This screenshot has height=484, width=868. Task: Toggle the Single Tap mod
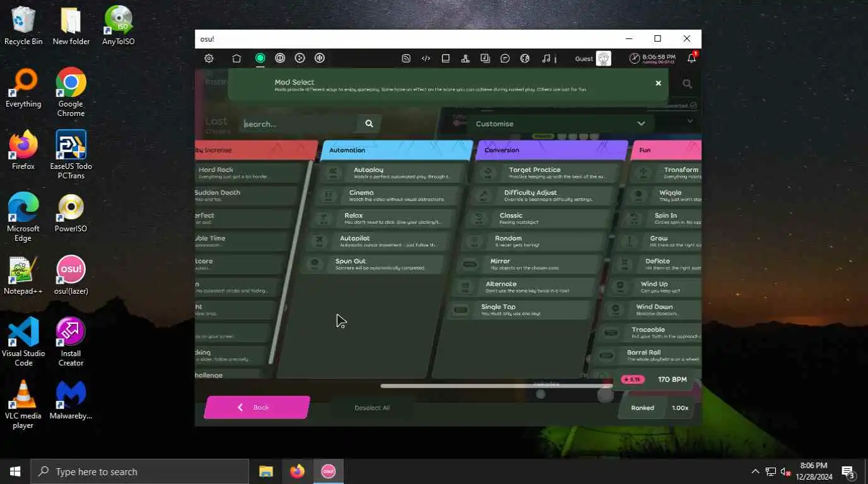[x=520, y=310]
